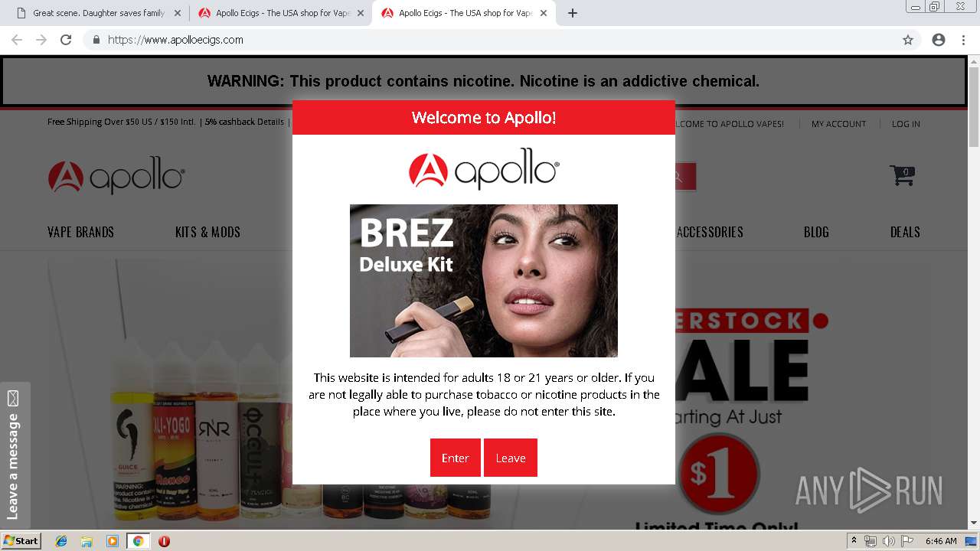980x551 pixels.
Task: Click the Apollo logo in site header
Action: pos(116,177)
